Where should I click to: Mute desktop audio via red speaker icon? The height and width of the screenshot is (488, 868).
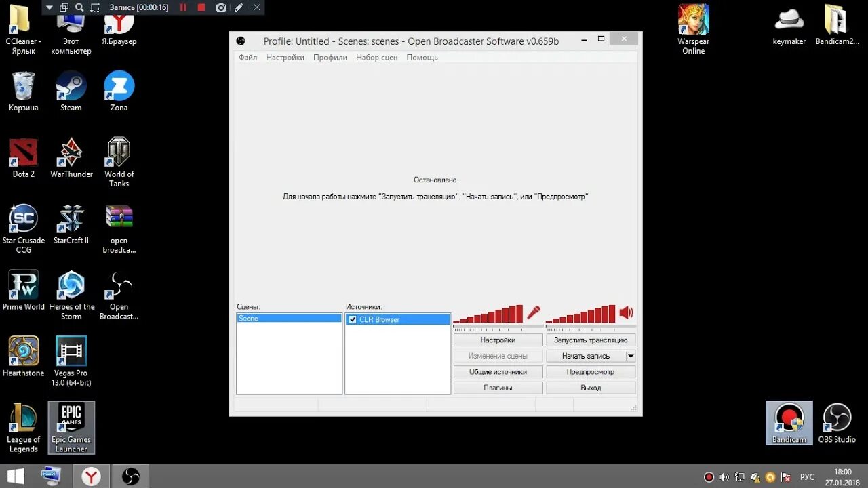(x=626, y=312)
